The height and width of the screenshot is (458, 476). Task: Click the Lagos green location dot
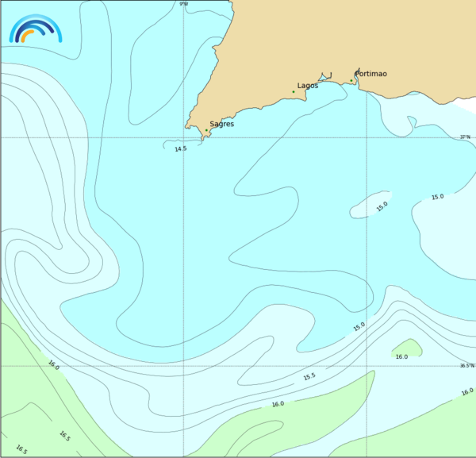coord(293,92)
